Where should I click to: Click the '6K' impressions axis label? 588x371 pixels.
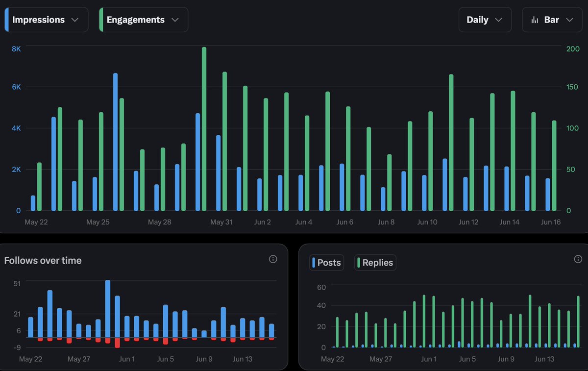point(16,87)
